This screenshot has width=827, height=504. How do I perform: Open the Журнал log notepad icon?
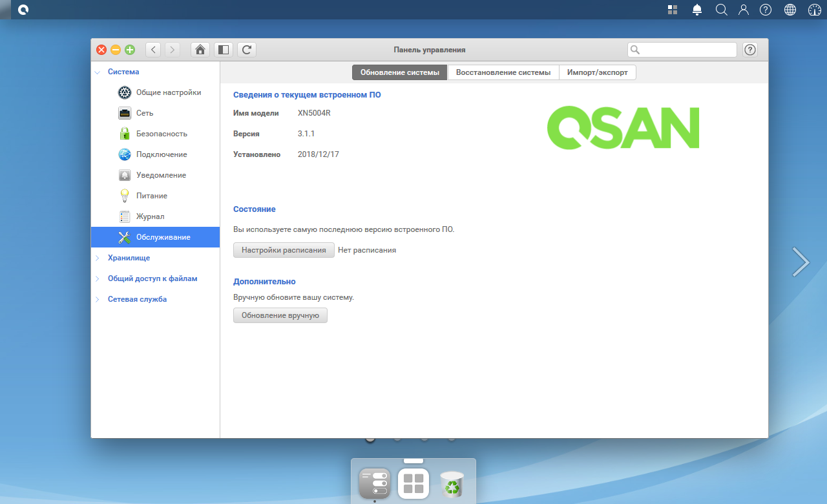click(x=125, y=216)
